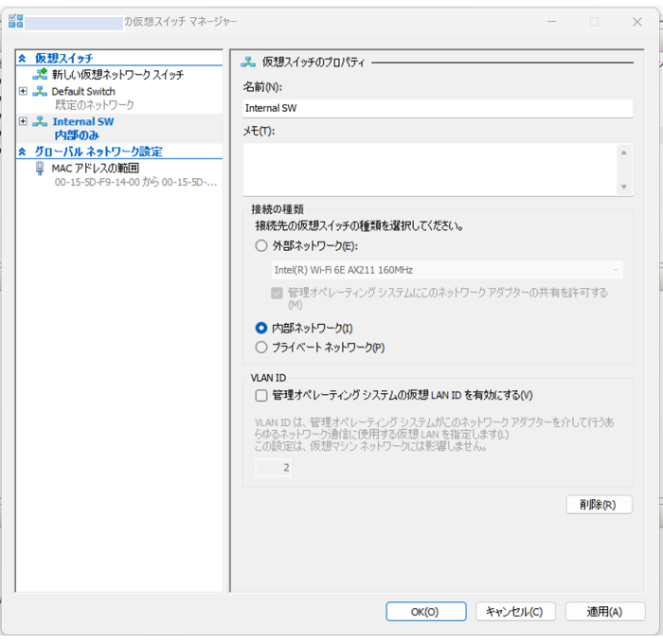Expand the Internal SW tree node
The image size is (663, 644).
[24, 121]
